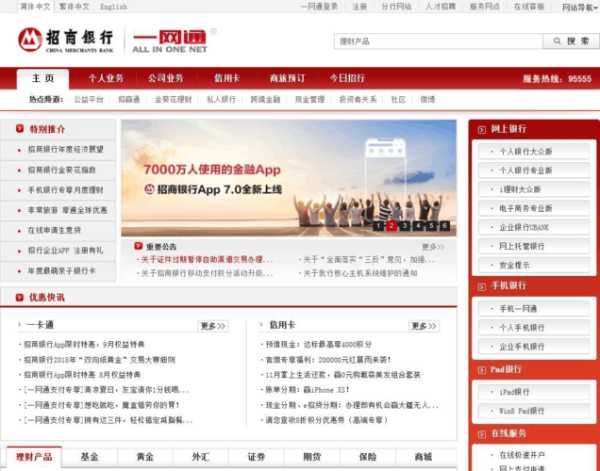The width and height of the screenshot is (600, 471).
Task: Open the 网站导航 dropdown menu
Action: click(x=579, y=7)
